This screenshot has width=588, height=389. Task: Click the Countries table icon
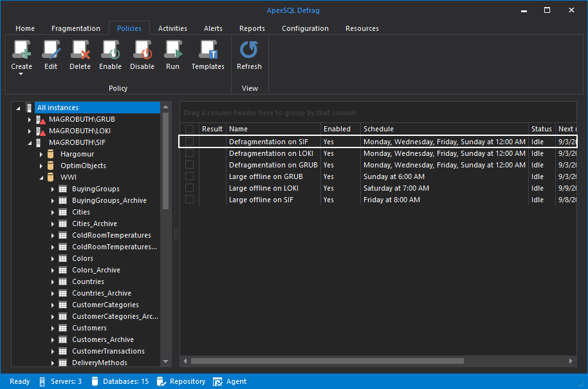[x=62, y=281]
